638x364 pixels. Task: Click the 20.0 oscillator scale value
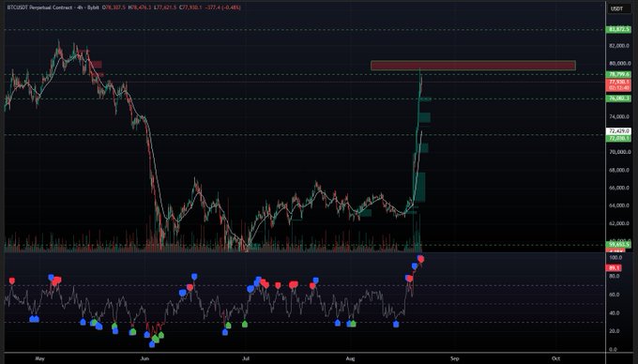click(x=614, y=331)
